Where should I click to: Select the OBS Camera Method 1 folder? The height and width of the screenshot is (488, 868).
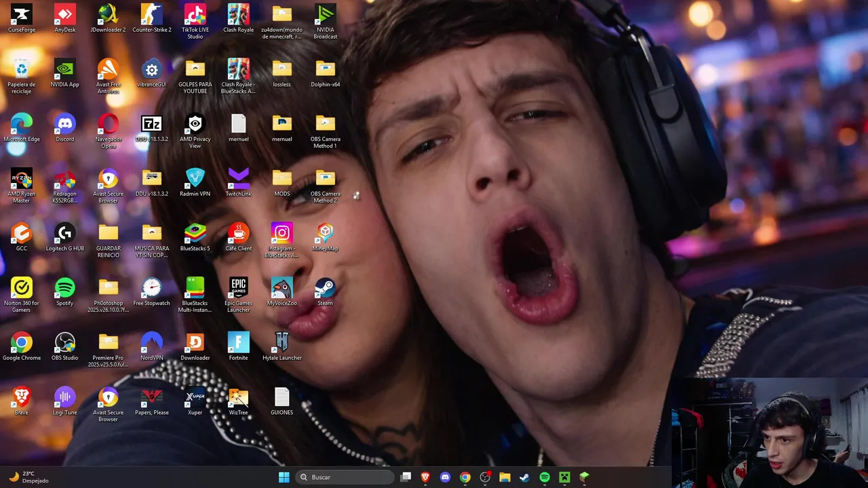click(x=325, y=131)
